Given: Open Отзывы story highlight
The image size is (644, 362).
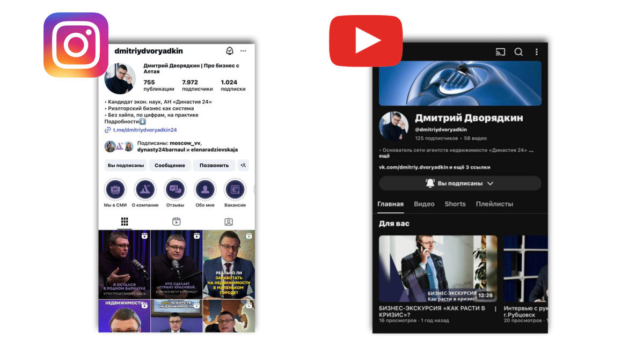Looking at the screenshot, I should tap(175, 189).
